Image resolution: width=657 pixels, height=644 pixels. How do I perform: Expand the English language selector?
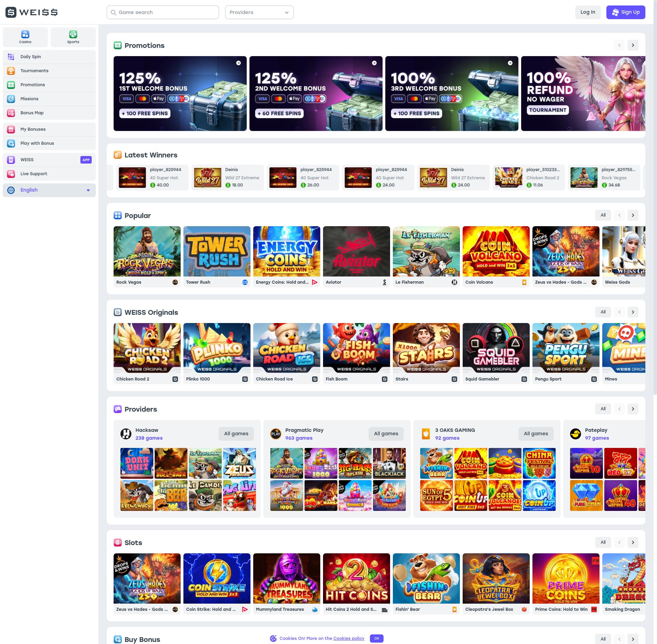49,190
